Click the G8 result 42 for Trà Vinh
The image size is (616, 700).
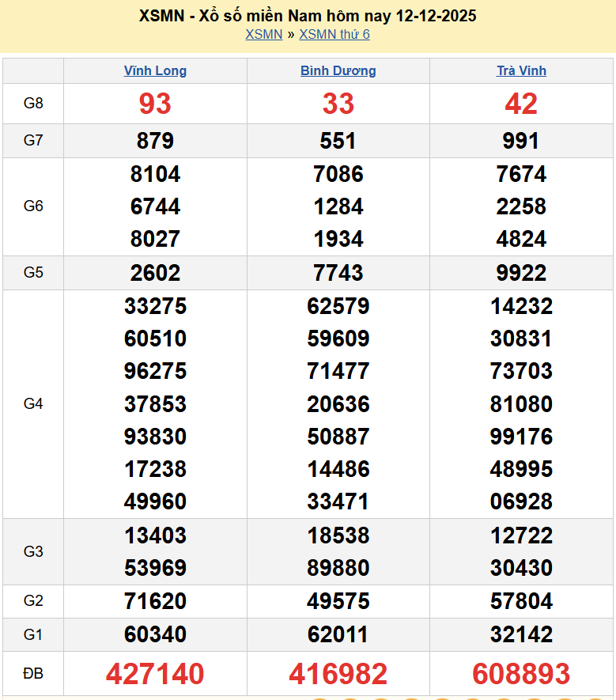(521, 104)
